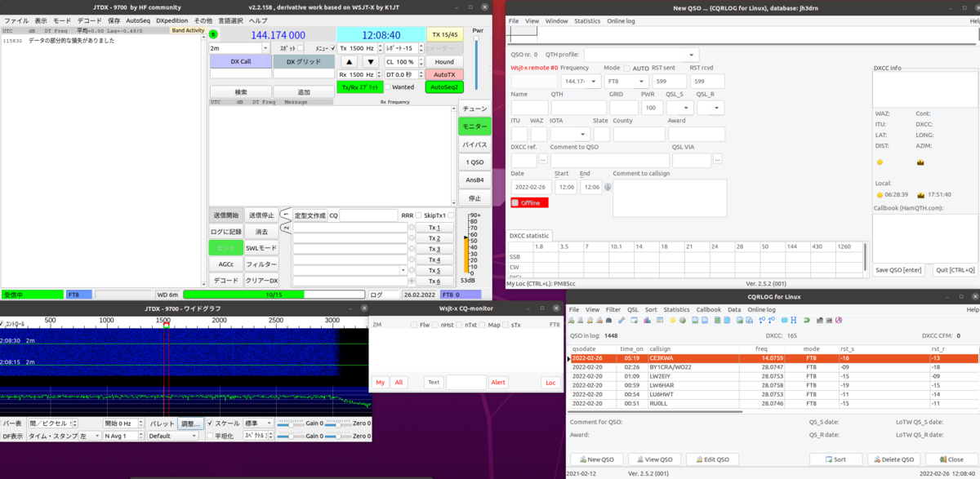
Task: Open the AutoSeq menu in JTDX
Action: click(138, 20)
